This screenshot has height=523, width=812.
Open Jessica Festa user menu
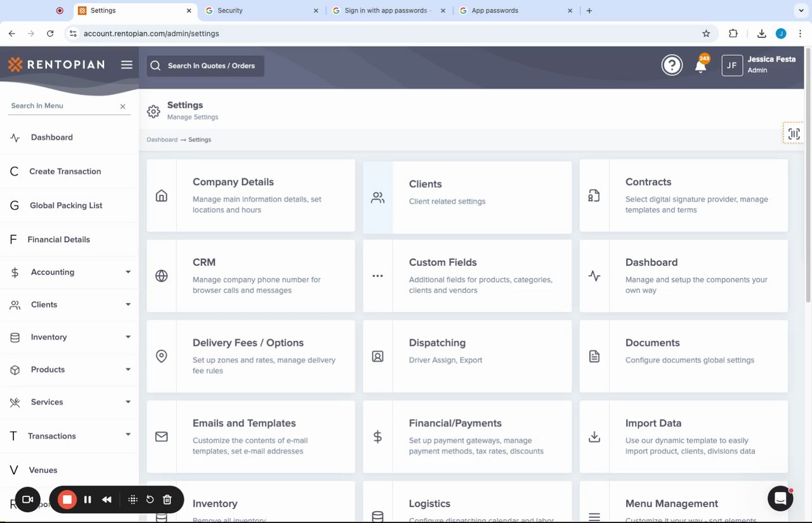(759, 65)
